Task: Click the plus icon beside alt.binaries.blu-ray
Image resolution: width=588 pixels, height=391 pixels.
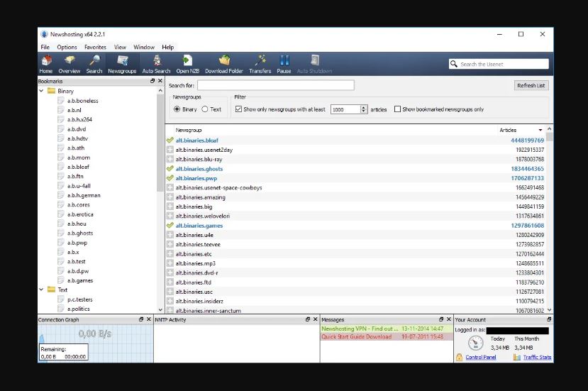Action: (170, 159)
